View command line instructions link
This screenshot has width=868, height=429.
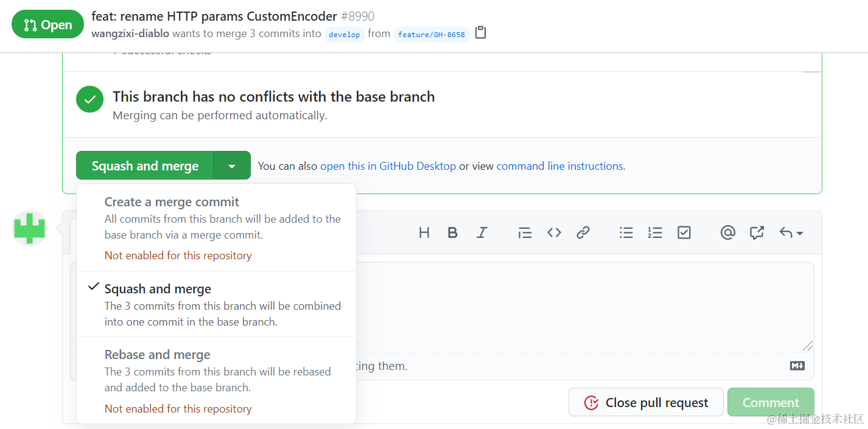pyautogui.click(x=559, y=166)
